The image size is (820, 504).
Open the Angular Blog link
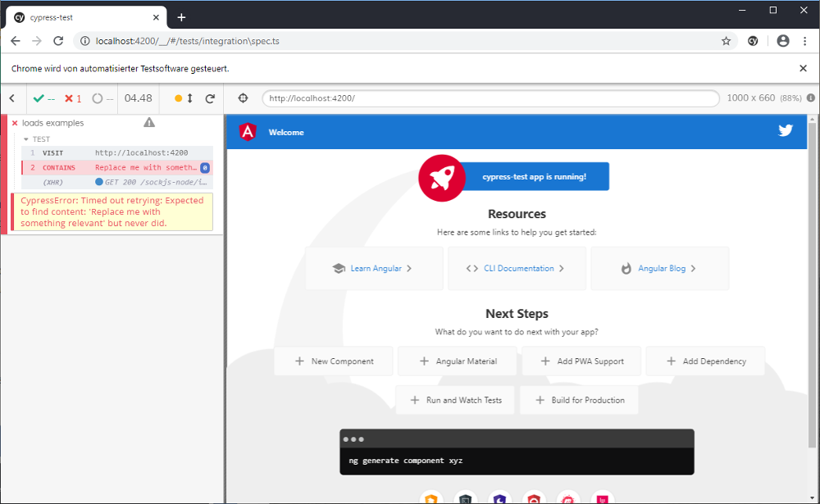coord(662,268)
